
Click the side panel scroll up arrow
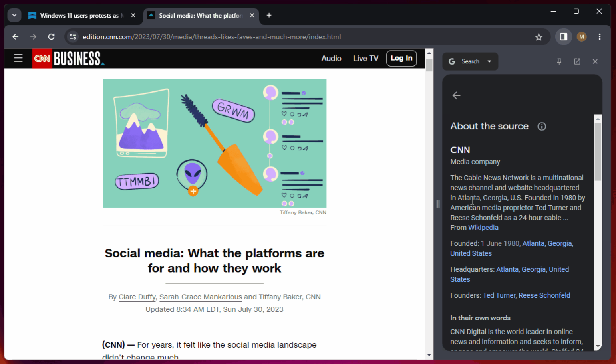click(x=598, y=119)
